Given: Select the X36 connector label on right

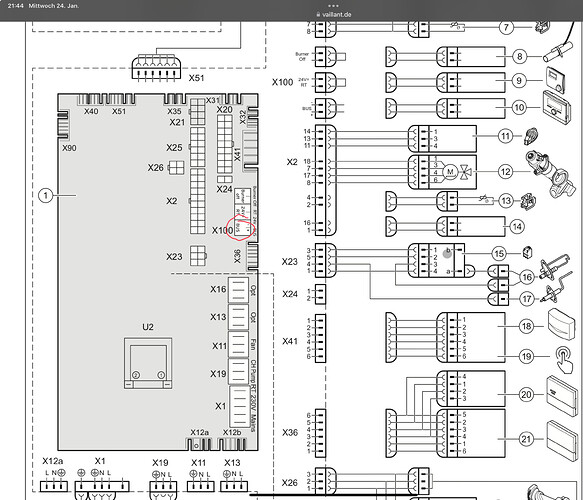Looking at the screenshot, I should click(x=290, y=433).
